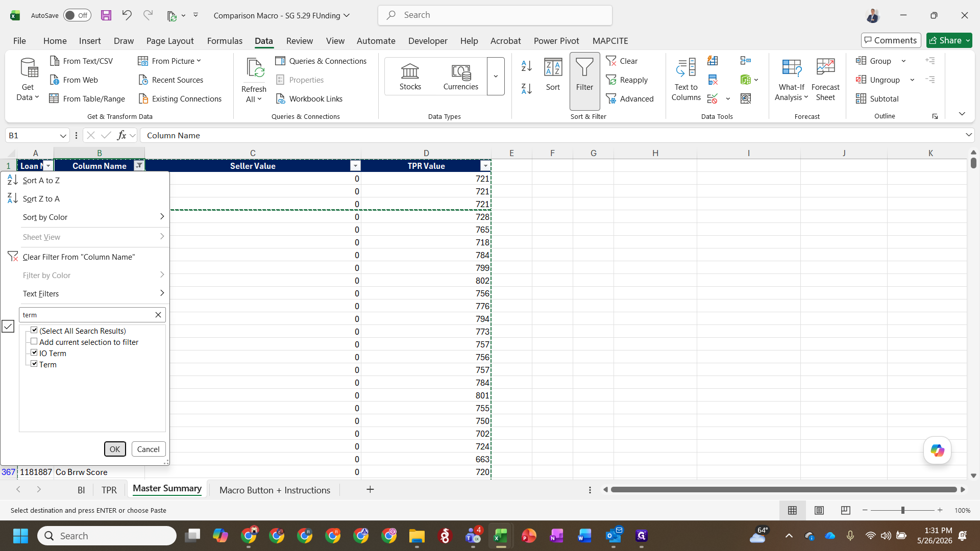Select Normal view in status bar
Screen dimensions: 980x551
click(x=792, y=510)
